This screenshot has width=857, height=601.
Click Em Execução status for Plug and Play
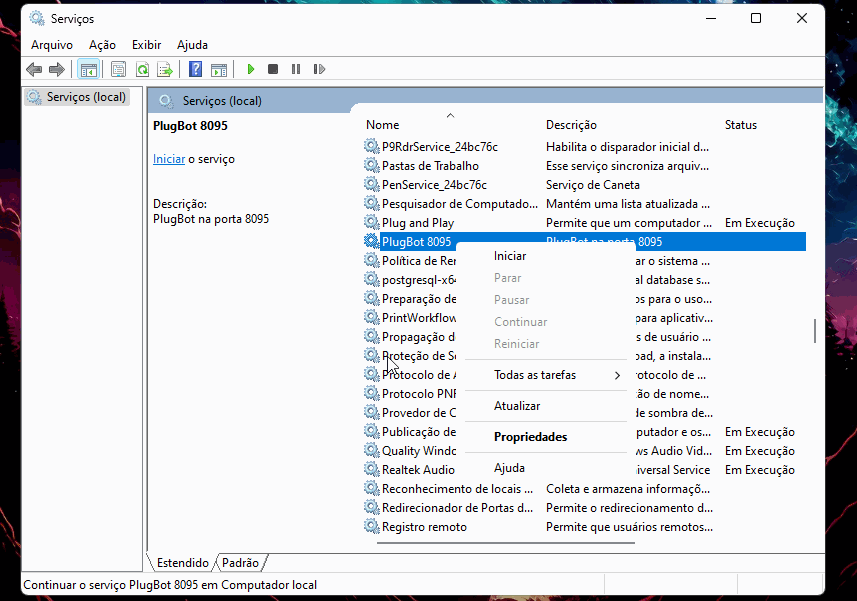click(x=760, y=223)
